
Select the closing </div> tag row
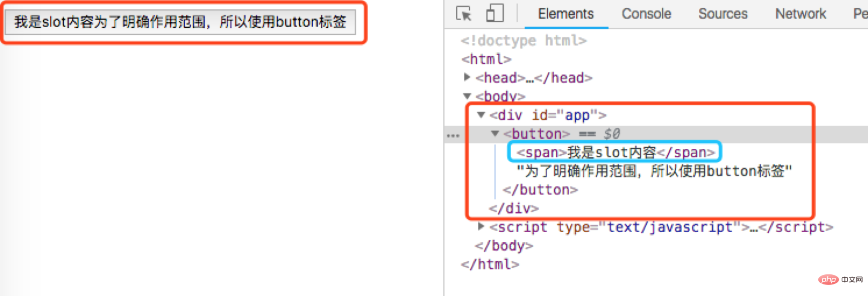514,208
